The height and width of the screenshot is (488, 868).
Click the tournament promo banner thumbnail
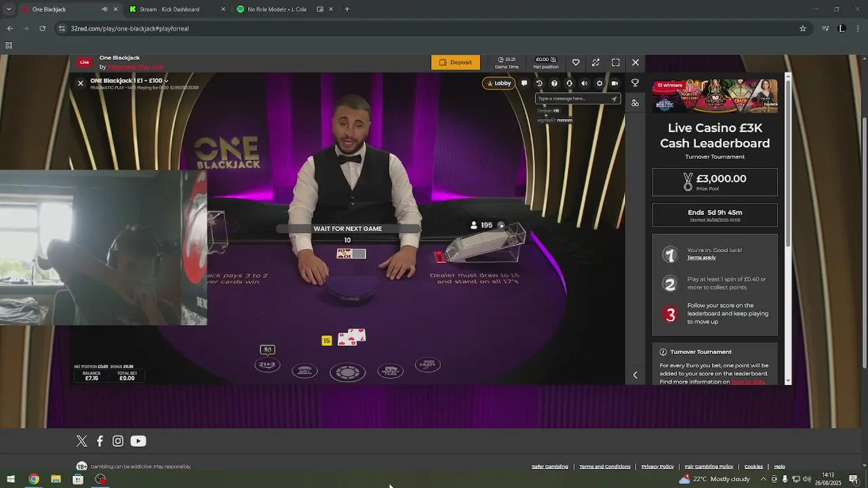715,96
